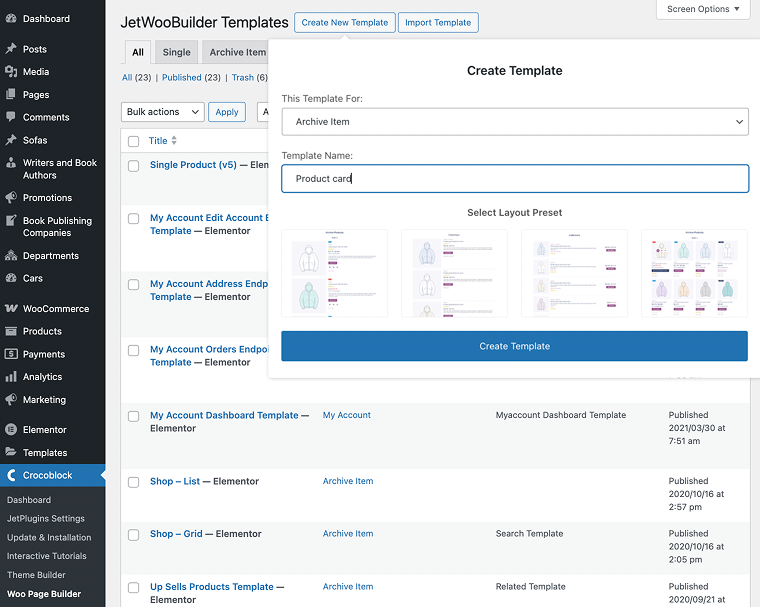This screenshot has width=760, height=607.
Task: Select the Crocoblock logo icon
Action: click(x=12, y=475)
